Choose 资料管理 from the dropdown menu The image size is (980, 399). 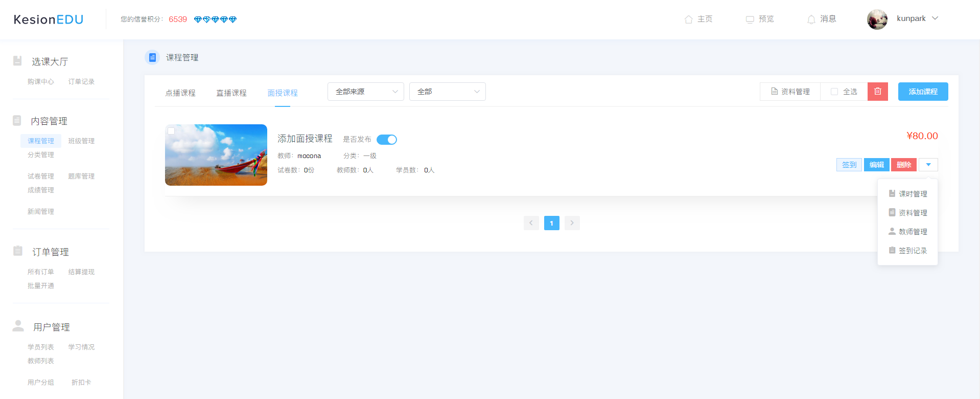[908, 213]
